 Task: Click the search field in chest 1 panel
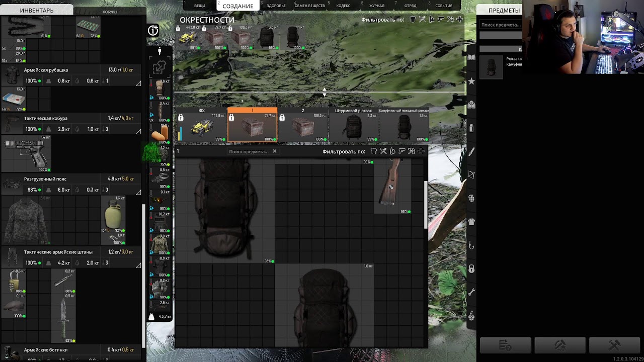tap(249, 151)
